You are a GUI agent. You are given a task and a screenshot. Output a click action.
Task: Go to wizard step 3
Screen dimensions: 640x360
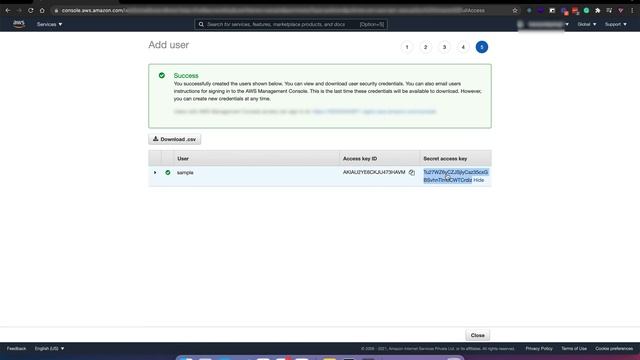click(444, 47)
